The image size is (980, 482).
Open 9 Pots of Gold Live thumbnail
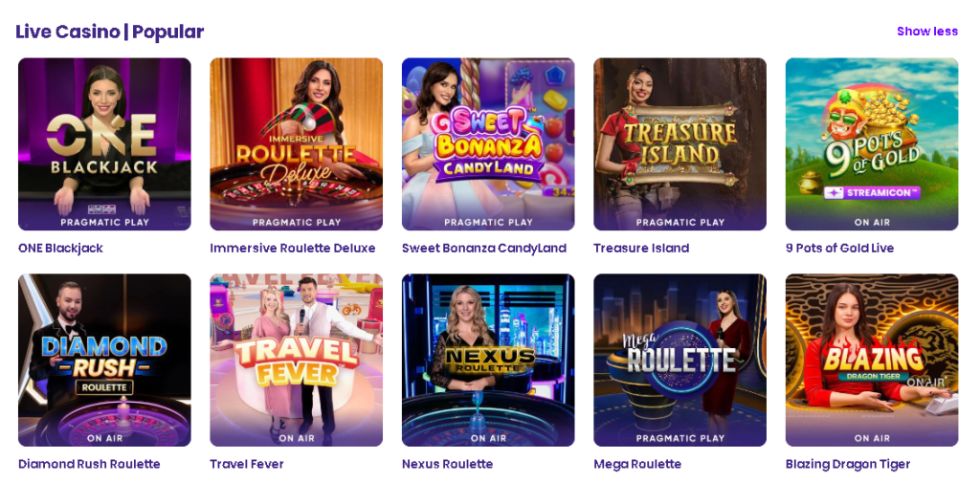click(x=871, y=143)
